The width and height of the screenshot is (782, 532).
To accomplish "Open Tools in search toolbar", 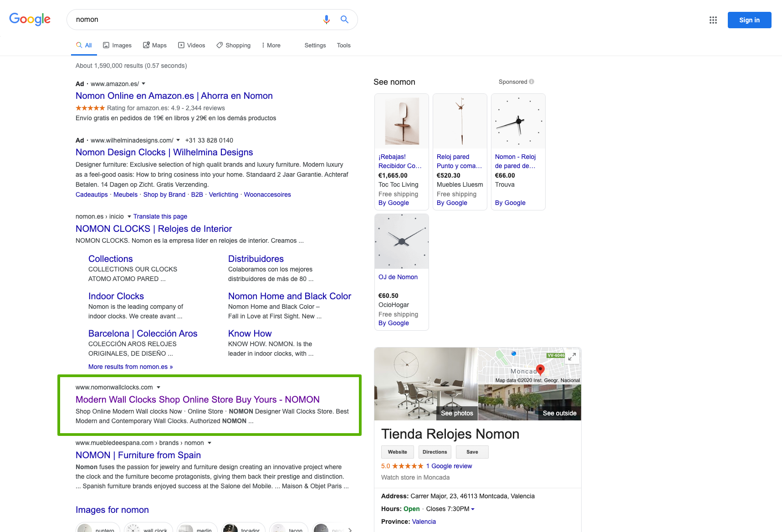I will pos(344,45).
